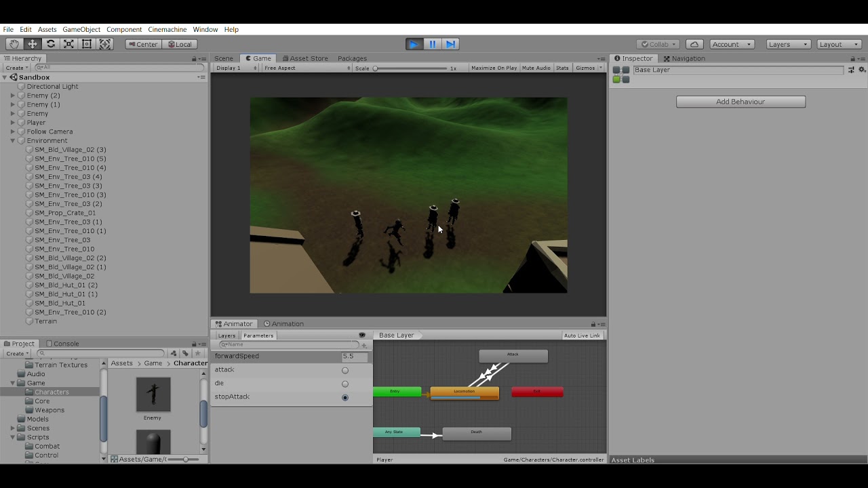Select the Scale tool
This screenshot has width=868, height=488.
tap(68, 44)
